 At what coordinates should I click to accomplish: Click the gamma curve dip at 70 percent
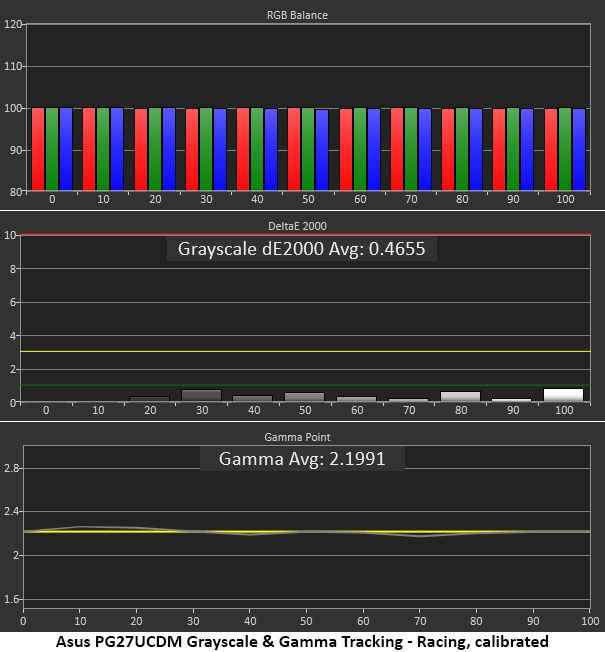420,536
